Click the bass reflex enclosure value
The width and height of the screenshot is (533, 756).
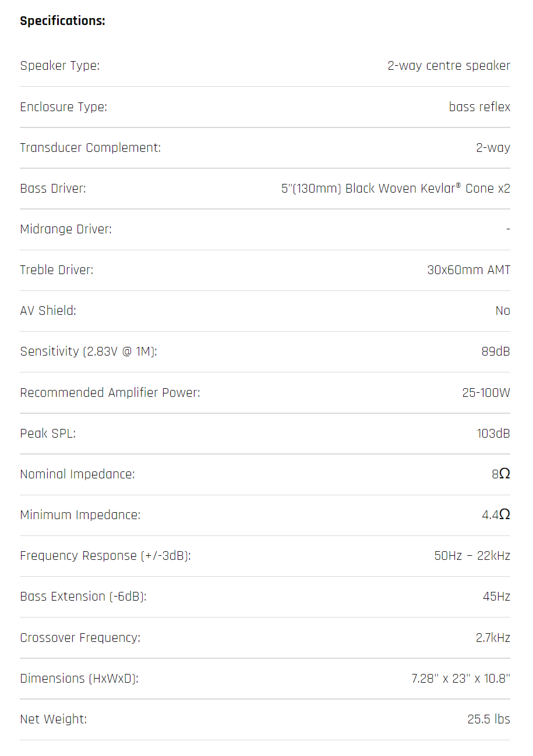479,107
